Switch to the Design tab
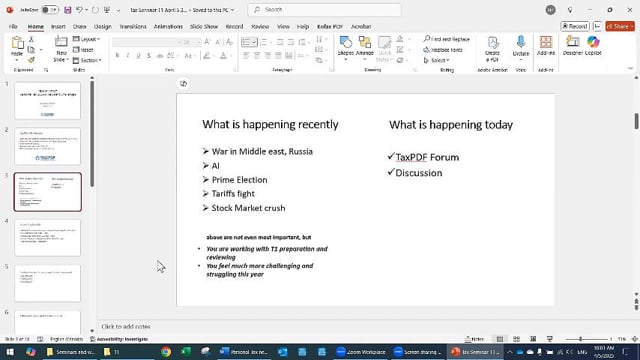640x360 pixels. coord(102,27)
